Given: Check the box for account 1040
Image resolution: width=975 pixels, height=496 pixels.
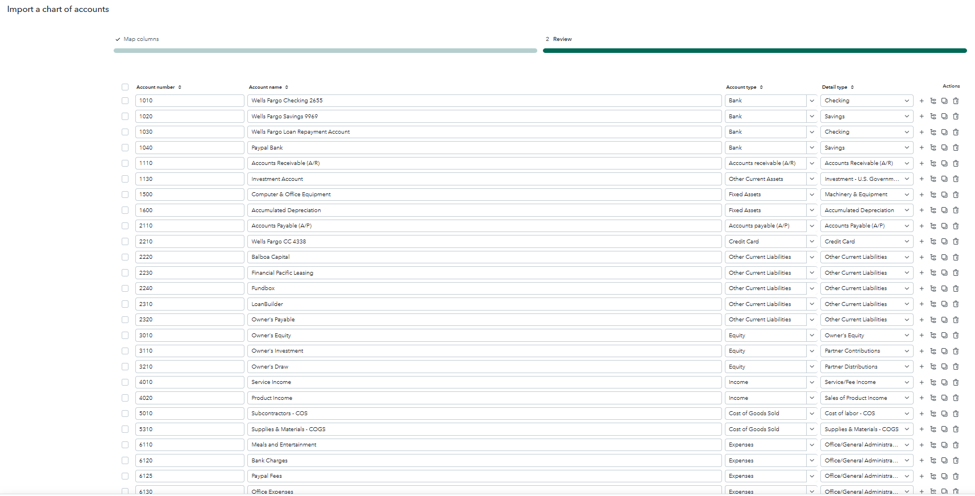Looking at the screenshot, I should tap(125, 148).
